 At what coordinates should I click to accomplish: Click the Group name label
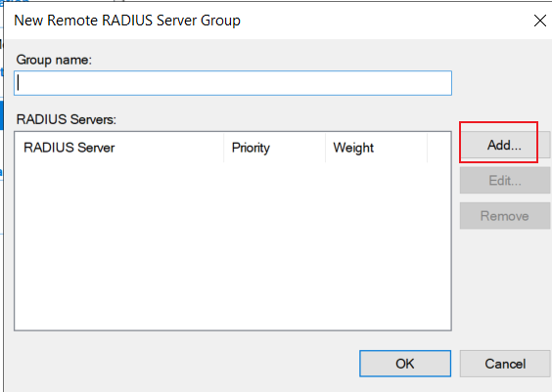coord(54,60)
